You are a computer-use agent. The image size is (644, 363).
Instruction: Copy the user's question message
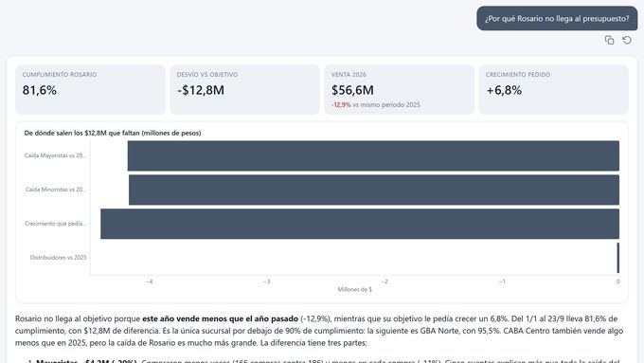point(609,40)
